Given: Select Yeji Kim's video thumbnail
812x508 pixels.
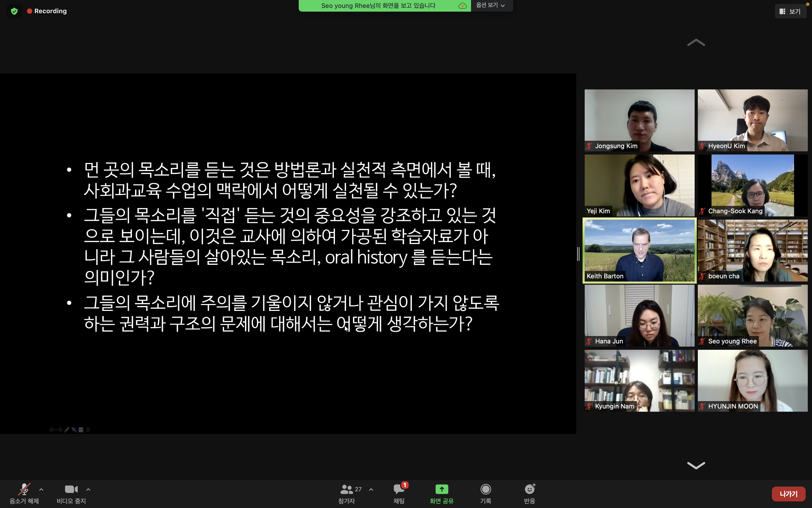Looking at the screenshot, I should coord(640,185).
